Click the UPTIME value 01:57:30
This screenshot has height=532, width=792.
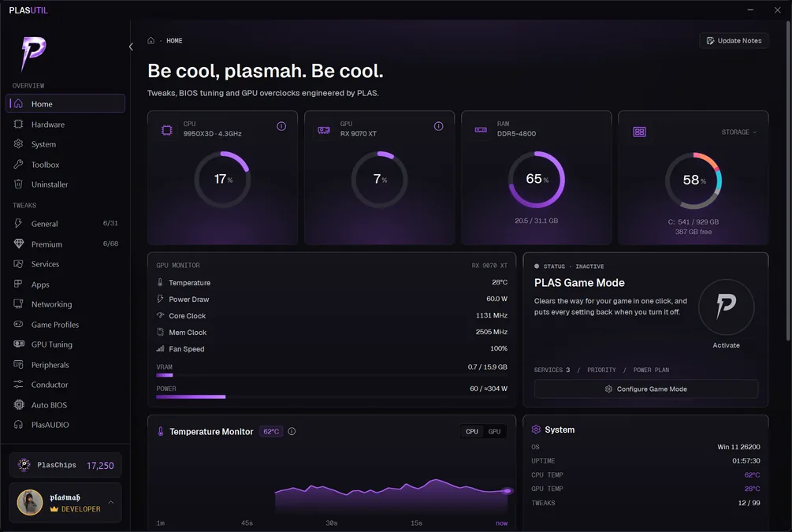[746, 460]
